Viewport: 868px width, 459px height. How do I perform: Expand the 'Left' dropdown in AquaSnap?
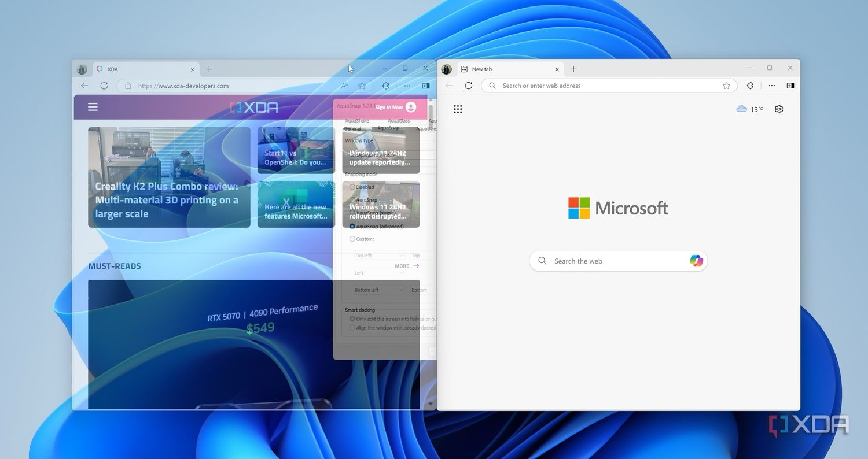[379, 273]
